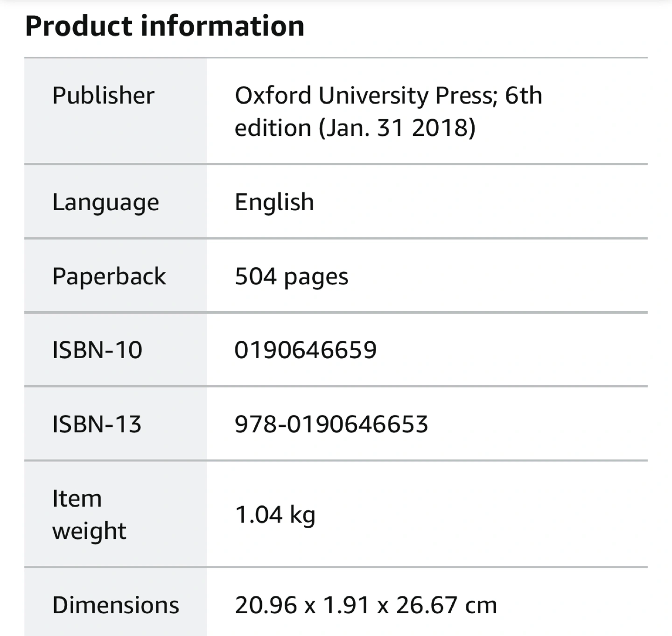This screenshot has width=672, height=636.
Task: Select the Oxford University Press publisher name
Action: click(363, 95)
